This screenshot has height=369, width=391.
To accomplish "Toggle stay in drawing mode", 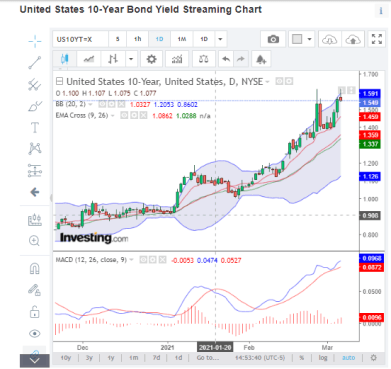I will [x=35, y=290].
